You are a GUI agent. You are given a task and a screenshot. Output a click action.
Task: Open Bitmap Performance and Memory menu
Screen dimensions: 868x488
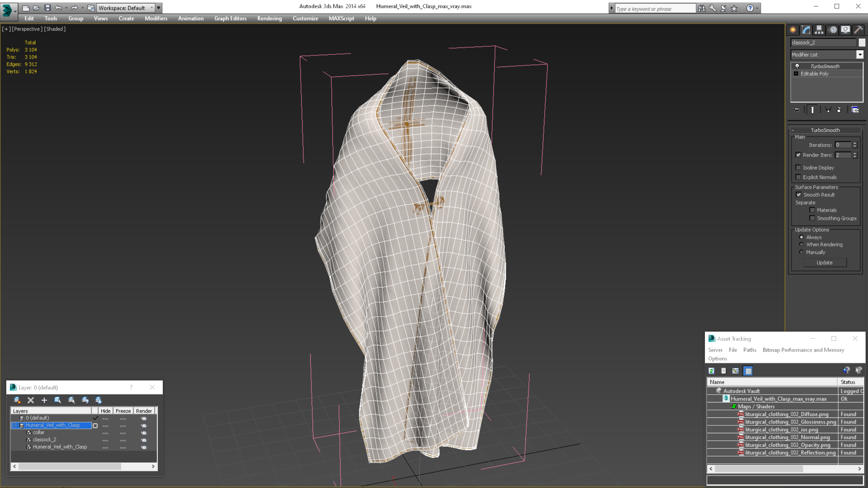[803, 350]
